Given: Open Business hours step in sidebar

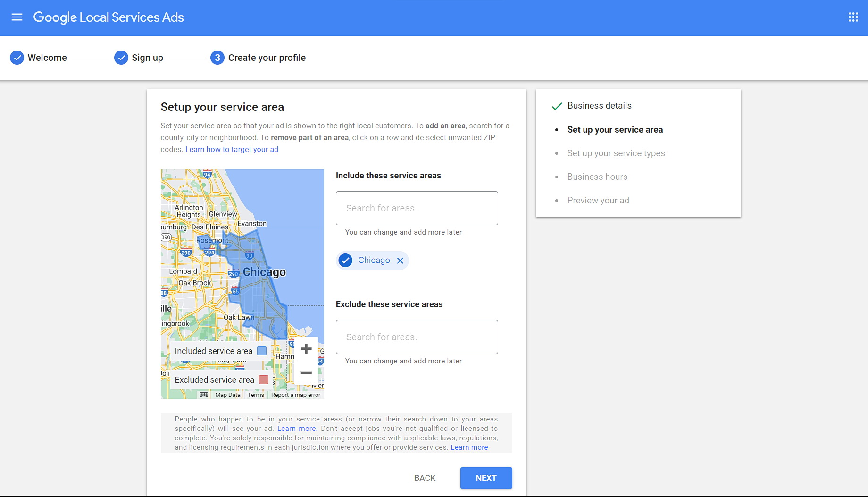Looking at the screenshot, I should (597, 177).
